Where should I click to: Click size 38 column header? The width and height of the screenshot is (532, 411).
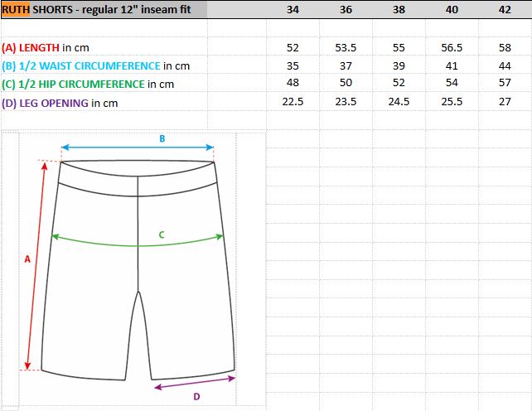pos(399,9)
